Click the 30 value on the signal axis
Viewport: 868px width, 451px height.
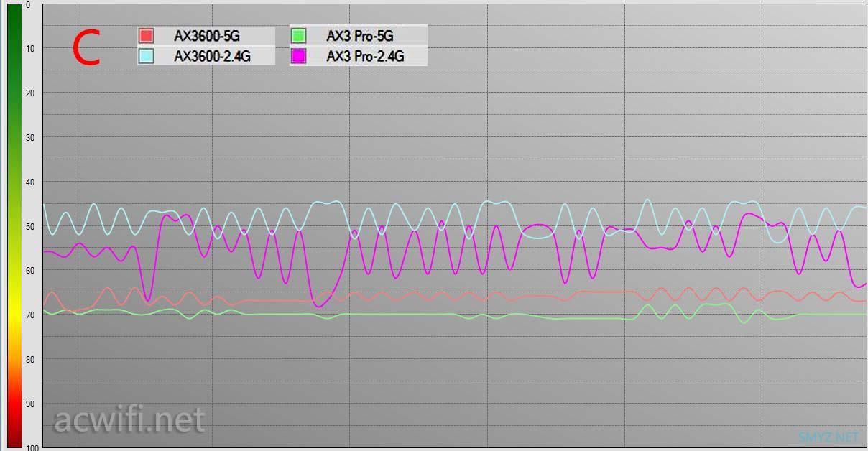click(x=29, y=137)
